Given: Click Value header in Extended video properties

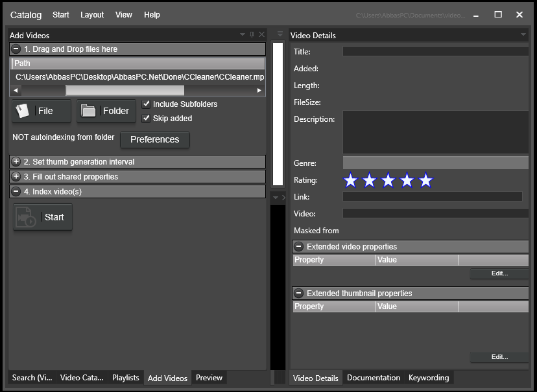Looking at the screenshot, I should tap(418, 260).
